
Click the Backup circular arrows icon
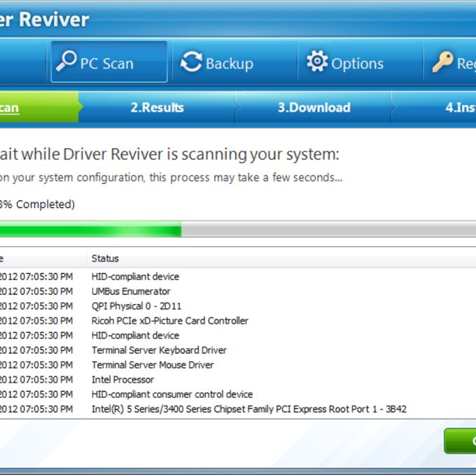[191, 62]
